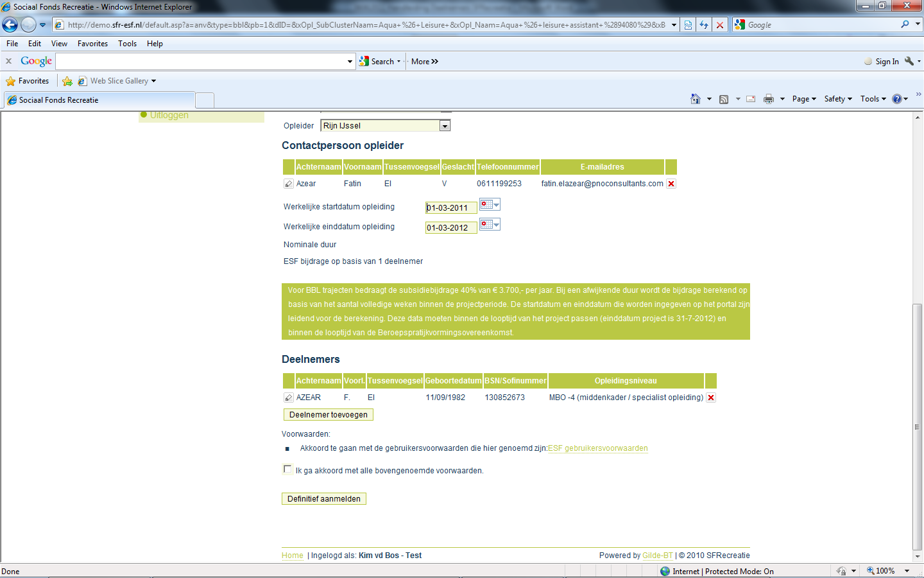Open the Edit menu
The image size is (924, 578).
click(35, 44)
